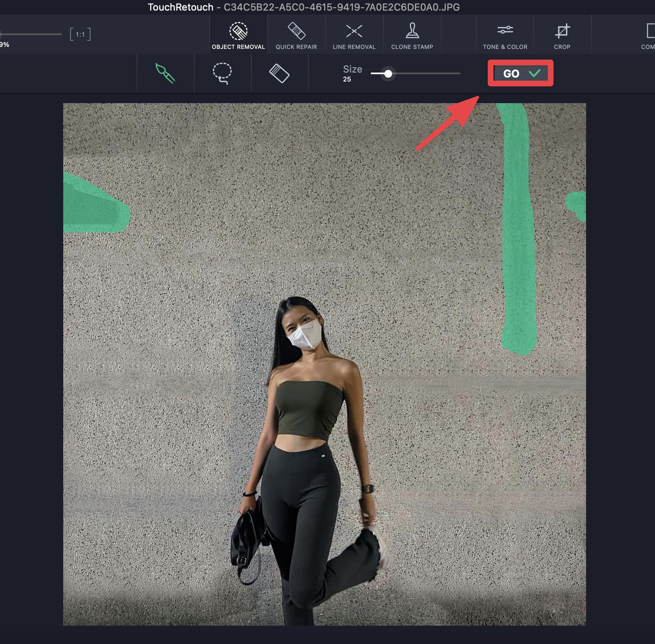The image size is (655, 644).
Task: Select the Crop tool icon
Action: pos(562,31)
